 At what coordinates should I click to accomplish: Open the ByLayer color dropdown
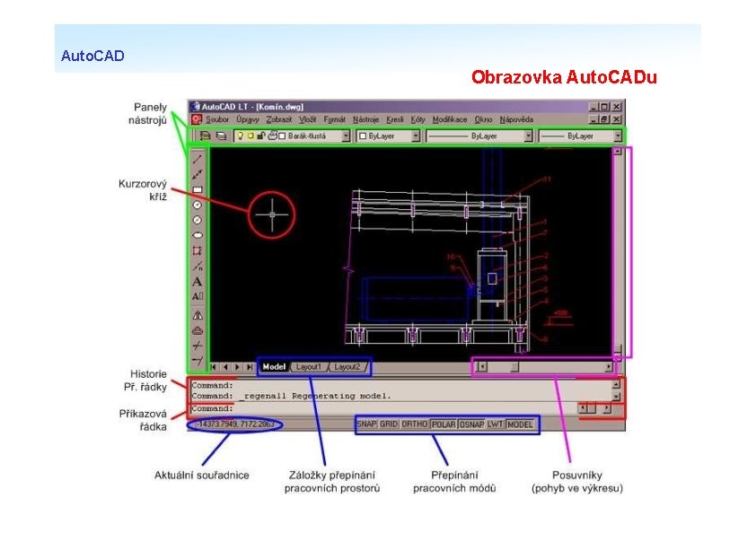[x=416, y=136]
